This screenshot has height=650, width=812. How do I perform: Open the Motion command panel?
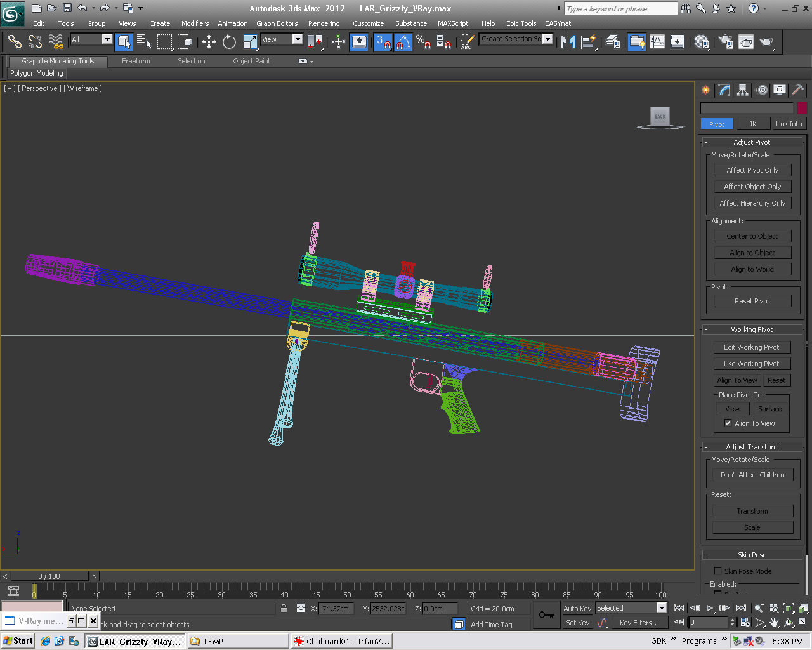[762, 90]
